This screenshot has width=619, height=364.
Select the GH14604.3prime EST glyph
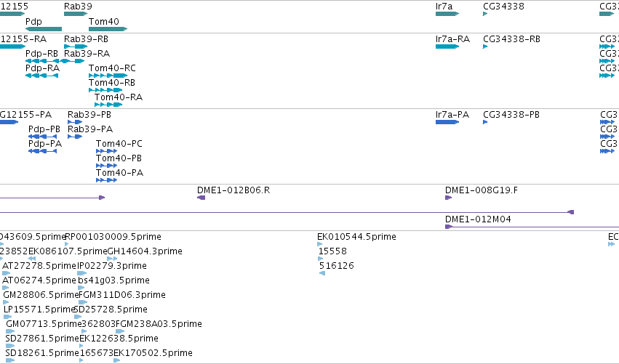[112, 259]
